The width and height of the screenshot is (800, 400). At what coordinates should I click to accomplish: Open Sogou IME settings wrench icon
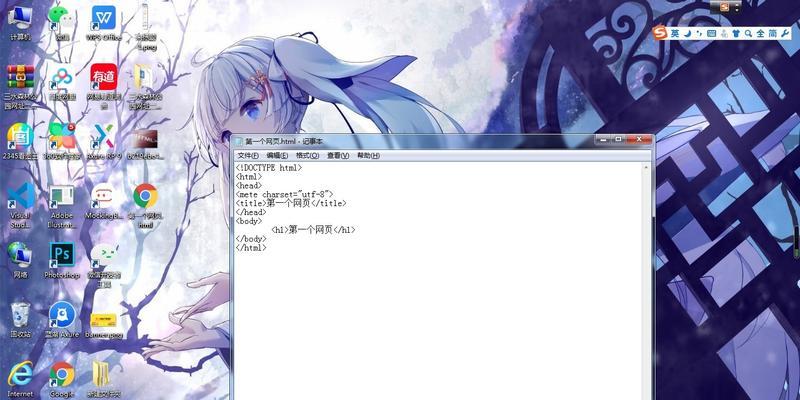click(x=785, y=33)
